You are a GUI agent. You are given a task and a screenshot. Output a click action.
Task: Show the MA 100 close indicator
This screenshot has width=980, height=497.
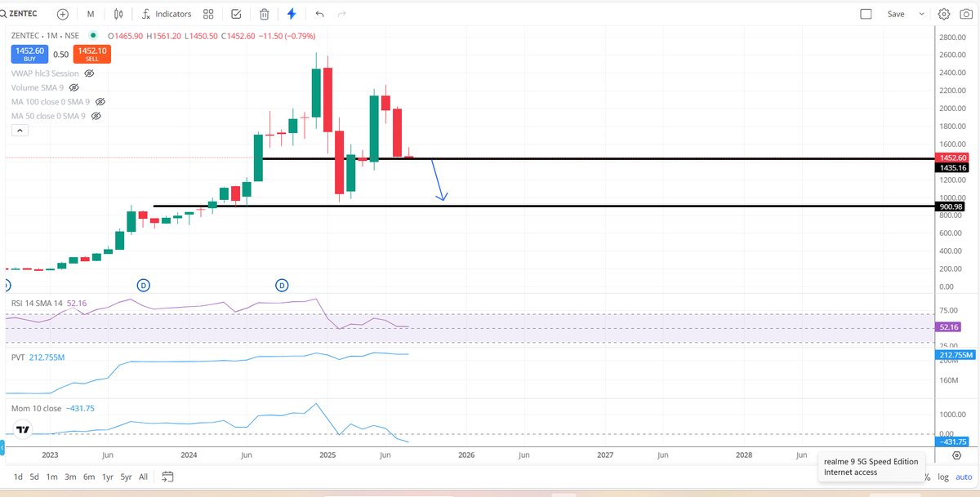(x=100, y=102)
